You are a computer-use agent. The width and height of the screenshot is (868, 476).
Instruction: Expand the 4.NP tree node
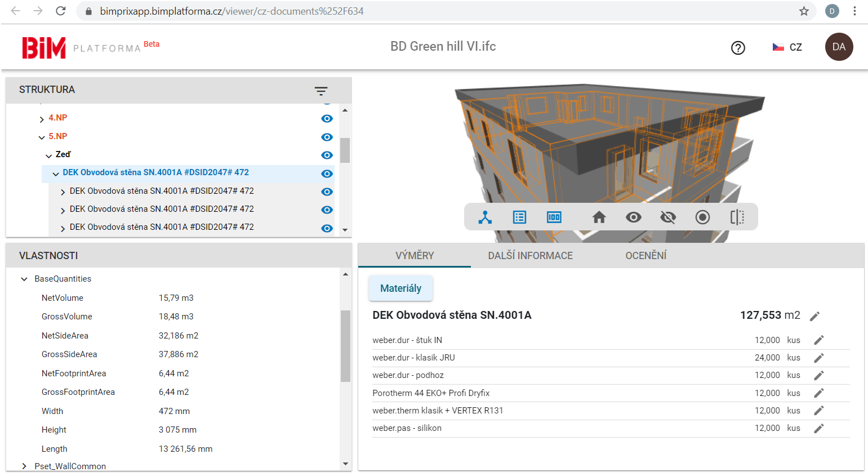42,119
